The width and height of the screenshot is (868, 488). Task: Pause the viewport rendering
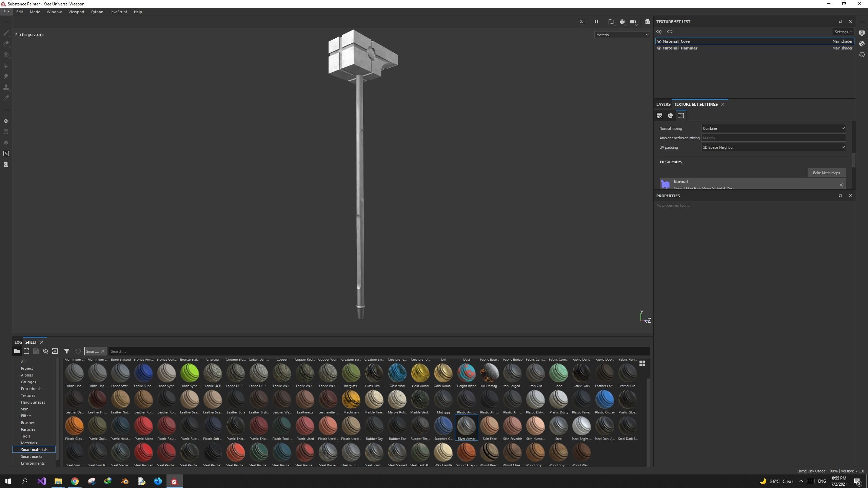click(x=596, y=22)
